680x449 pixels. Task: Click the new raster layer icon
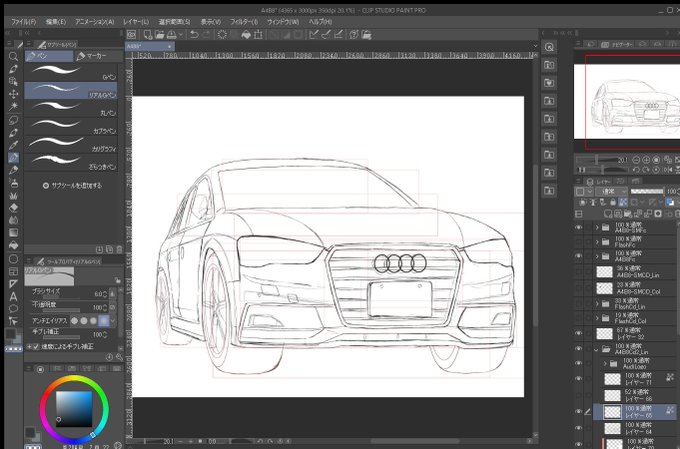[608, 214]
